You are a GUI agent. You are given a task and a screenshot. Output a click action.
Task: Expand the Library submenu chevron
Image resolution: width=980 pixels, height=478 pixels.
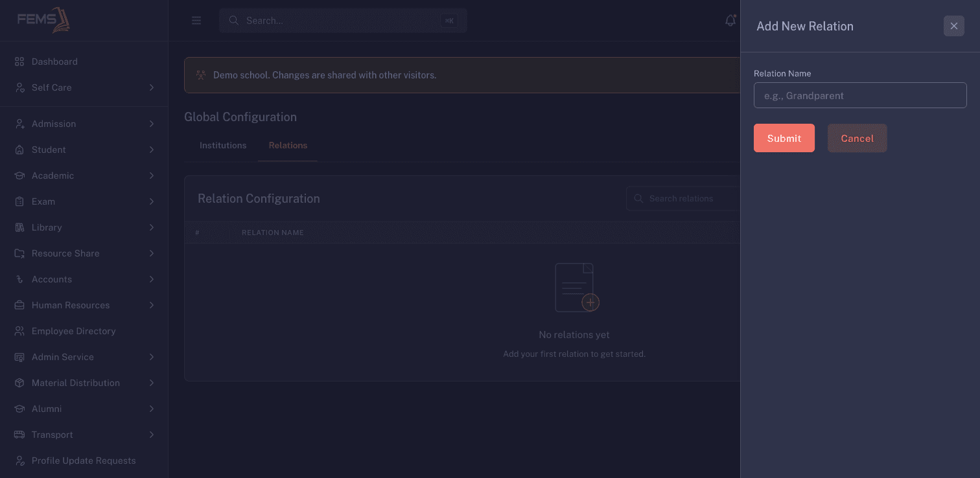point(151,227)
